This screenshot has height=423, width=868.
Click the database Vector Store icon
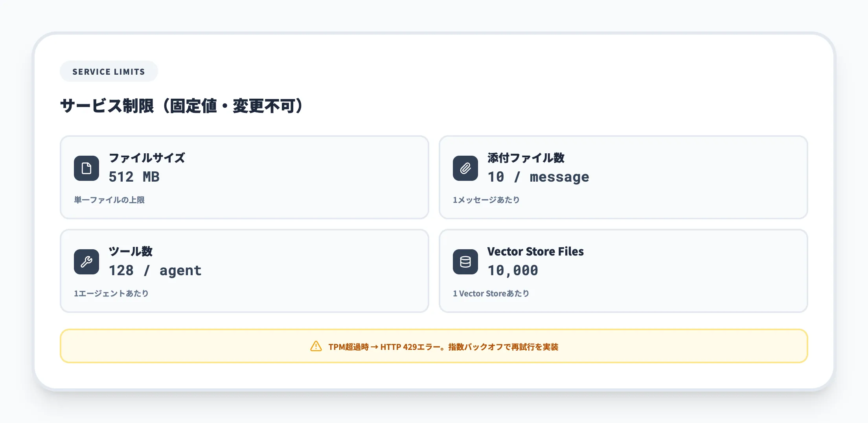pyautogui.click(x=465, y=262)
